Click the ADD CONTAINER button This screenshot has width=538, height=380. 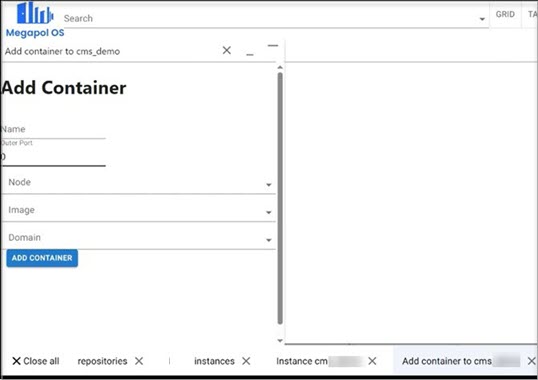tap(42, 258)
